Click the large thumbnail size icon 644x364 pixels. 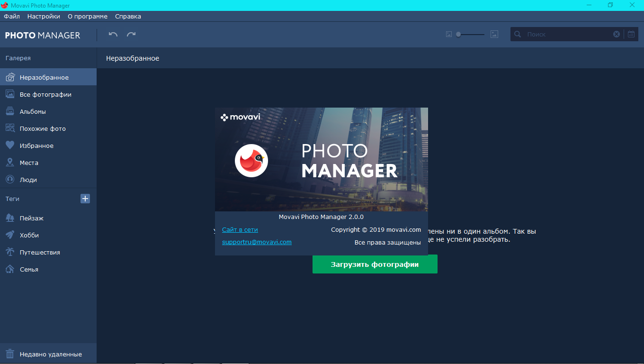[x=494, y=34]
